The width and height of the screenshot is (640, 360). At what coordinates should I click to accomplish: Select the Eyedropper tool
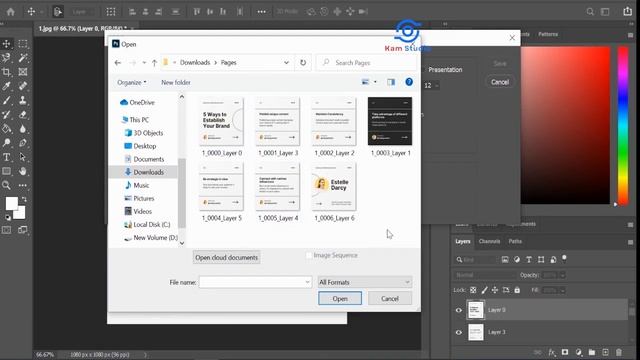point(7,86)
